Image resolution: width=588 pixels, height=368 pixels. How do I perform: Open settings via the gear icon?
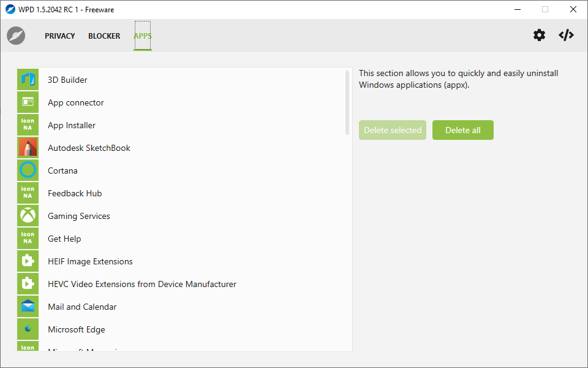[x=539, y=36]
